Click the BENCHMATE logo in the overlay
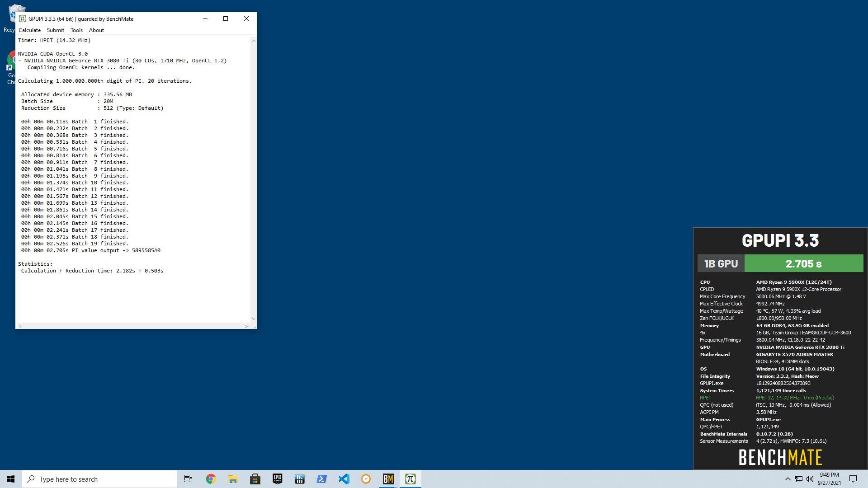This screenshot has height=488, width=868. point(780,457)
